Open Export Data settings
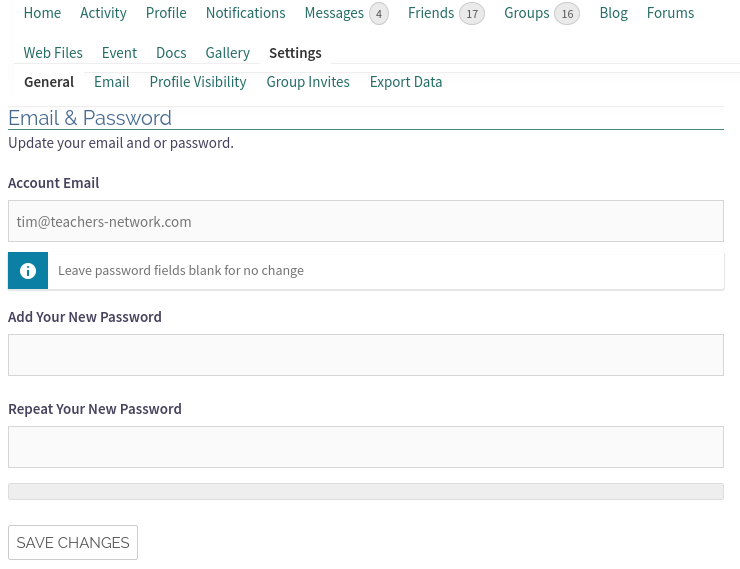The image size is (740, 569). (406, 82)
